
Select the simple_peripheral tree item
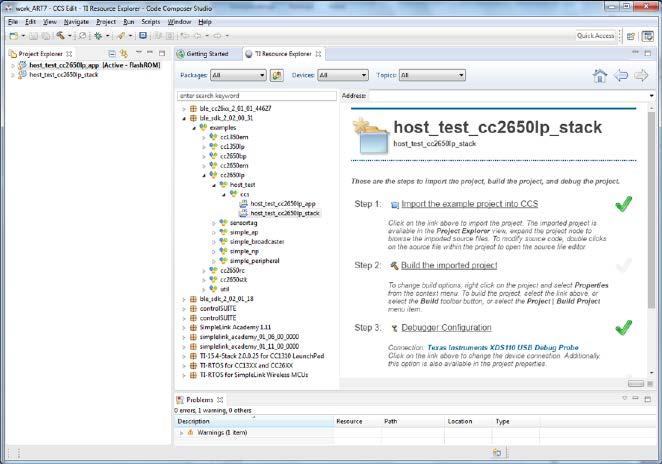[255, 261]
